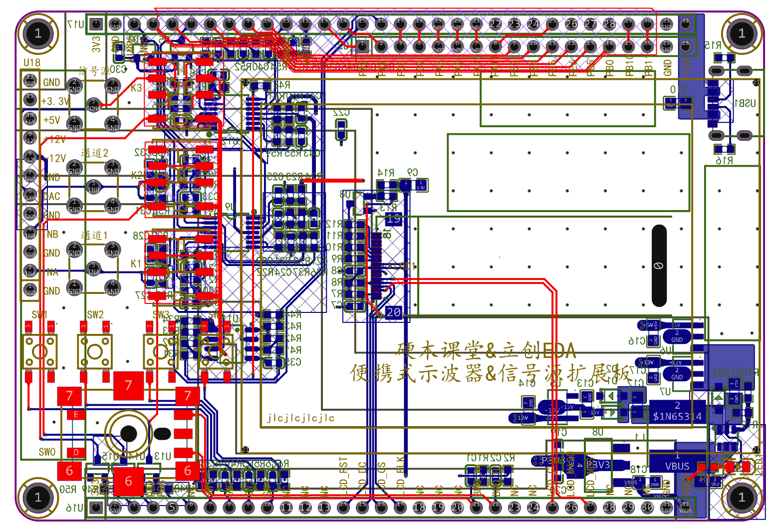
Task: Click the red pad labeled D
Action: coord(76,453)
